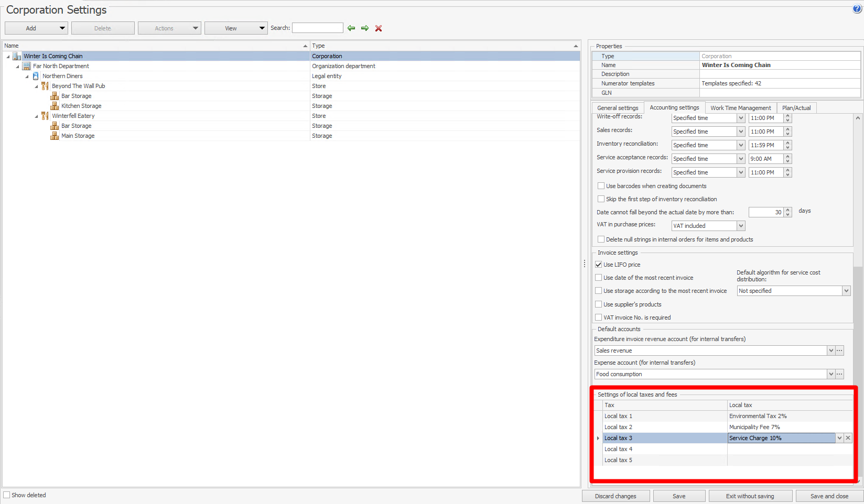Select Local tax 5 row
The width and height of the screenshot is (864, 504).
pos(728,460)
